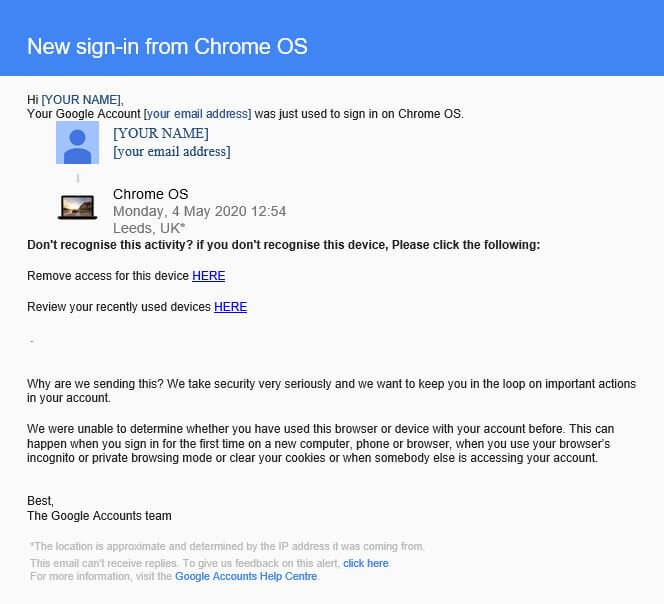Click the [your email address] text in sentence
664x604 pixels.
point(197,114)
